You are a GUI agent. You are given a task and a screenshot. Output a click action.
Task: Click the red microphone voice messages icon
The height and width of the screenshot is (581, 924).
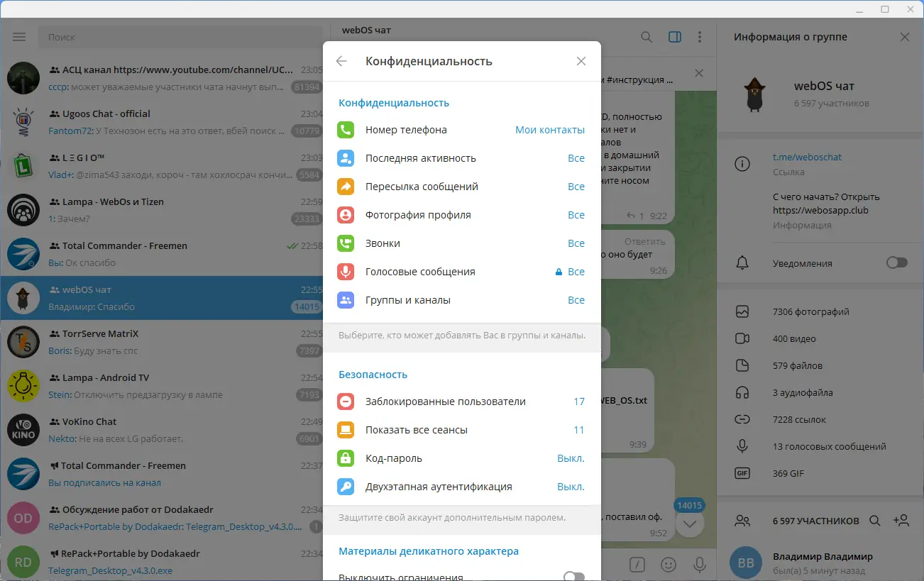click(346, 272)
